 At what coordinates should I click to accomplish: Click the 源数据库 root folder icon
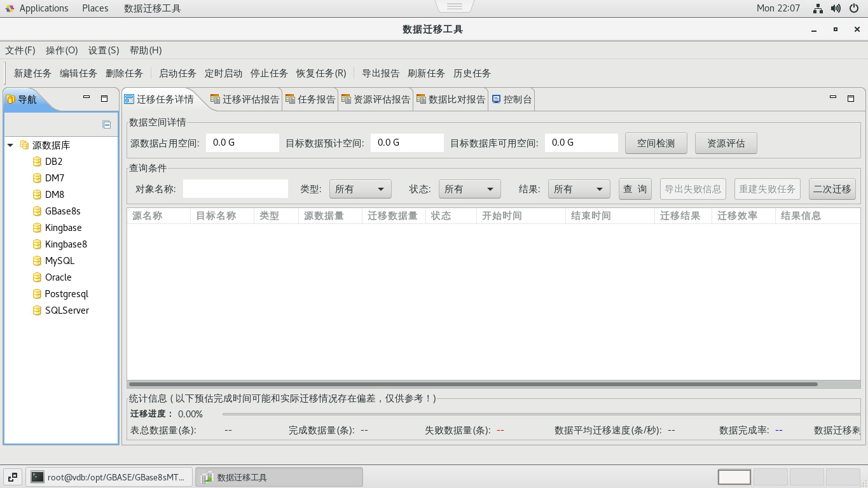click(x=24, y=145)
